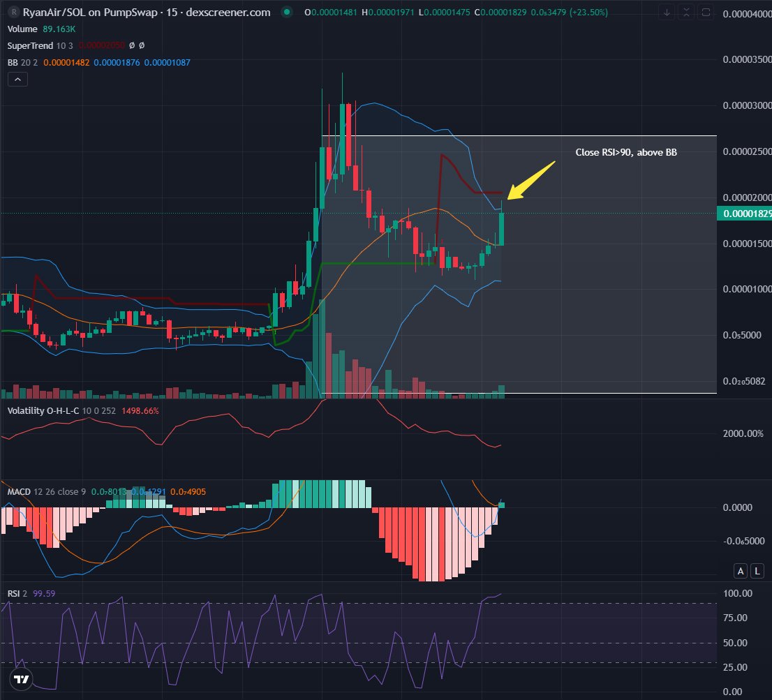Enable log scale via the L button
Screen dimensions: 772x700
[x=757, y=570]
